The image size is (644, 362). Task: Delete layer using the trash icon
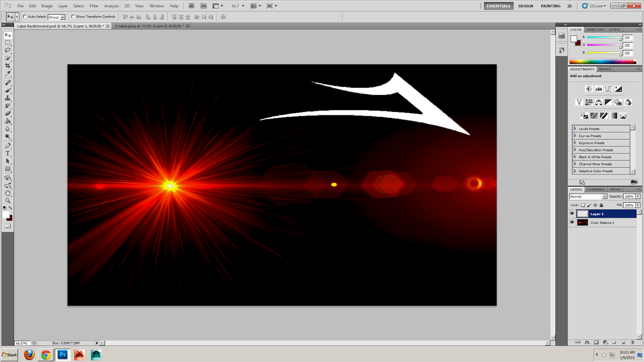coord(632,343)
